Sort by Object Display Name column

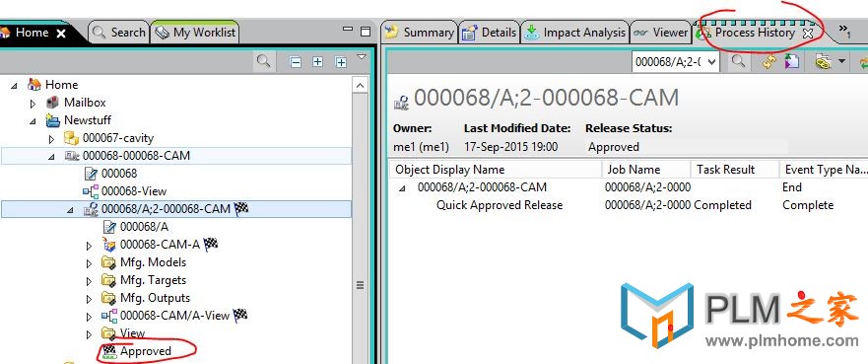pyautogui.click(x=495, y=170)
